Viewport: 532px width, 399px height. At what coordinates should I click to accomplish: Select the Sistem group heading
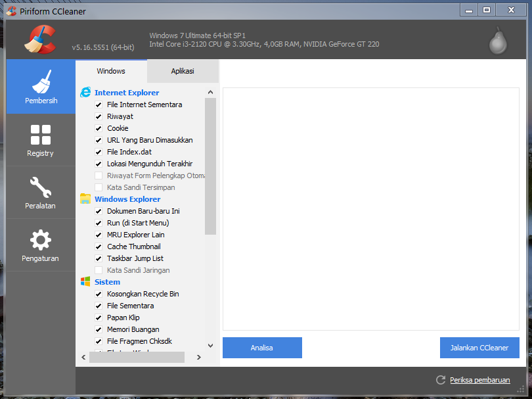[x=107, y=282]
